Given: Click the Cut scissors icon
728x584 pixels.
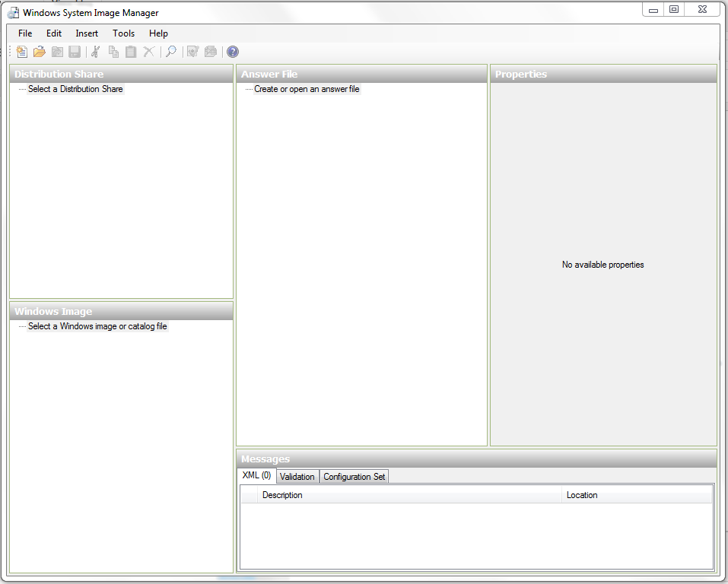Looking at the screenshot, I should [96, 52].
